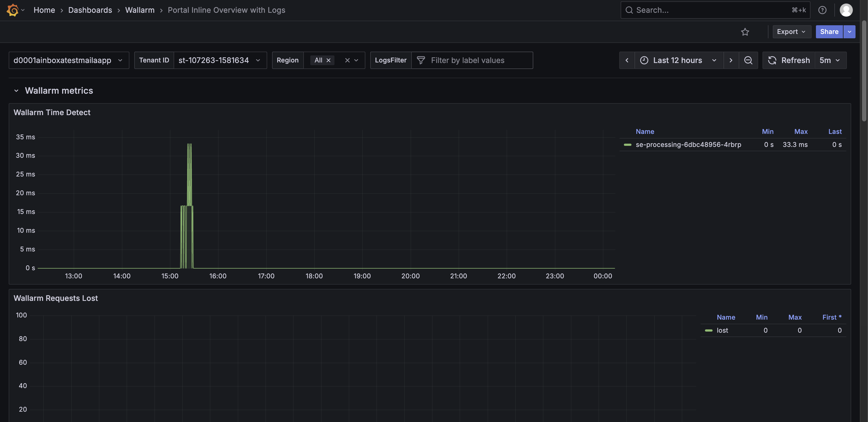Open the Export menu button
The height and width of the screenshot is (422, 868).
(x=791, y=32)
